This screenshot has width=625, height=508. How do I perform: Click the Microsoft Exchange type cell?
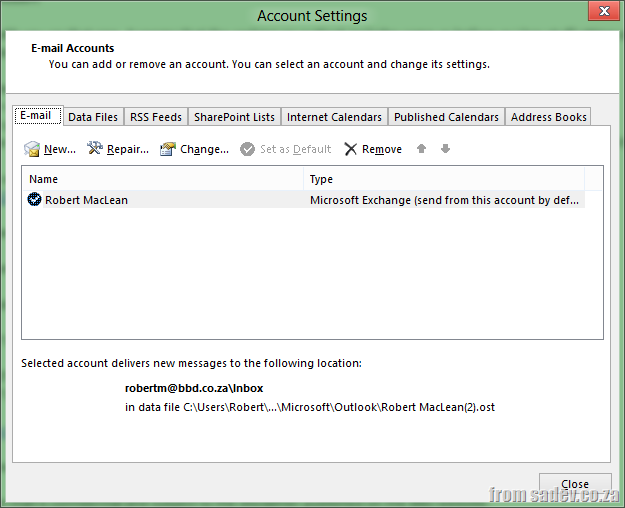point(444,200)
